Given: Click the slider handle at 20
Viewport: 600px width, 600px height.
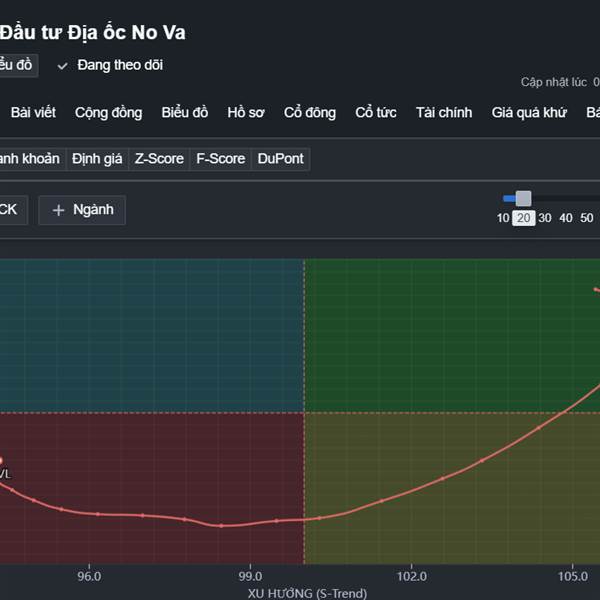Looking at the screenshot, I should click(523, 199).
